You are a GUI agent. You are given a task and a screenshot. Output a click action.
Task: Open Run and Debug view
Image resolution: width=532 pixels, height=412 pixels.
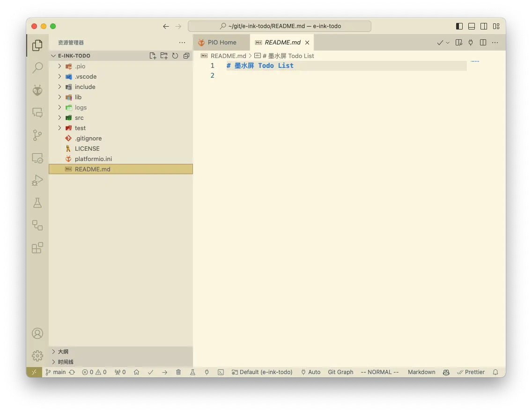point(37,180)
